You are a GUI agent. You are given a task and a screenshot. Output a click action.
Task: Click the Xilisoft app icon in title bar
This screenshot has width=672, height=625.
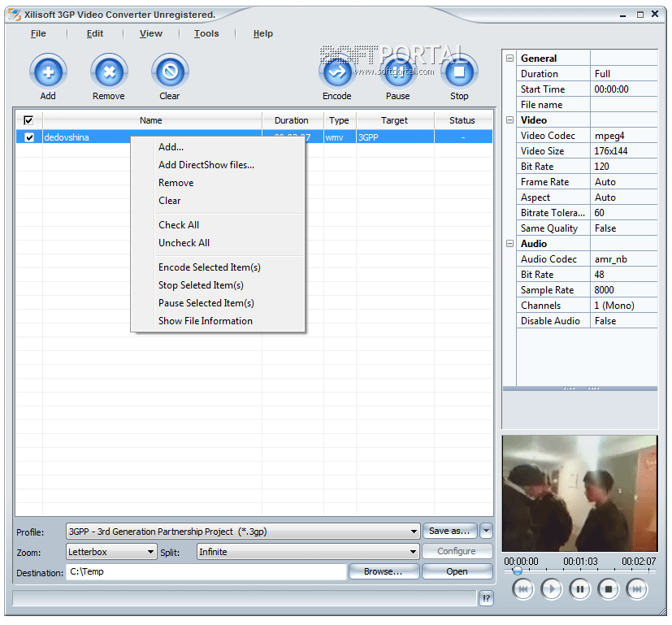pyautogui.click(x=15, y=15)
